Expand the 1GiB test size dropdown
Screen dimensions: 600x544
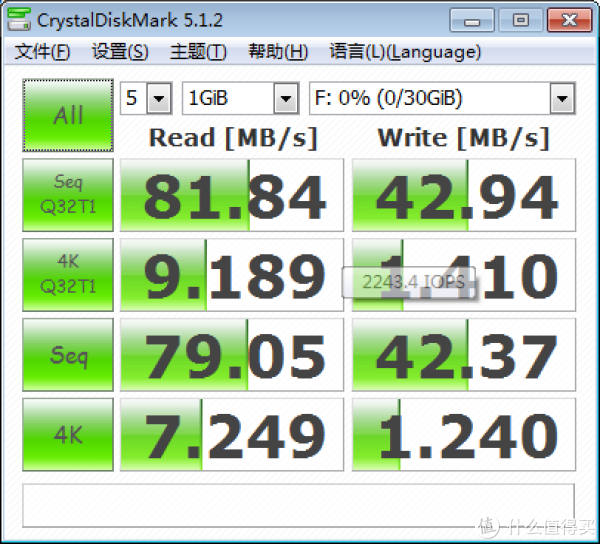[286, 98]
